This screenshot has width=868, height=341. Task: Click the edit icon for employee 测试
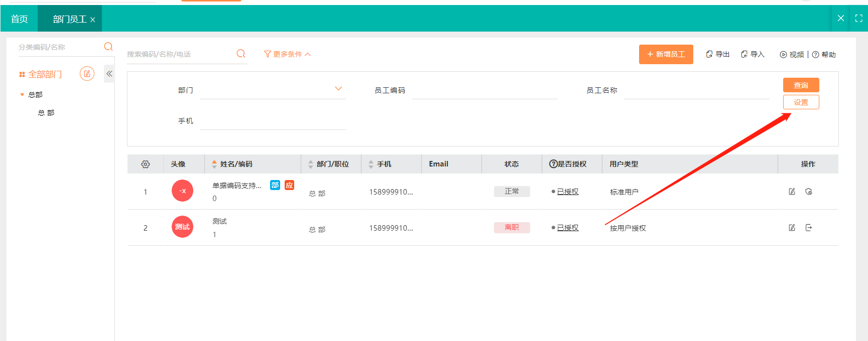pyautogui.click(x=792, y=228)
